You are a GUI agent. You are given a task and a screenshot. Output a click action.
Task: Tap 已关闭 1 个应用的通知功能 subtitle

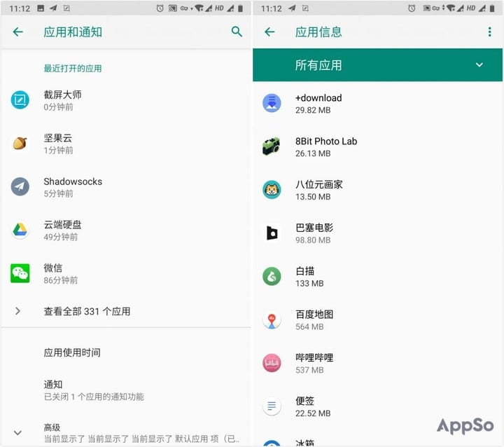click(94, 397)
